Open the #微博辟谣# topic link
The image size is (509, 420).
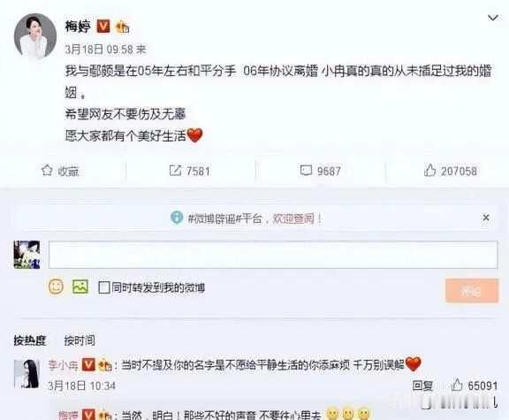point(214,218)
